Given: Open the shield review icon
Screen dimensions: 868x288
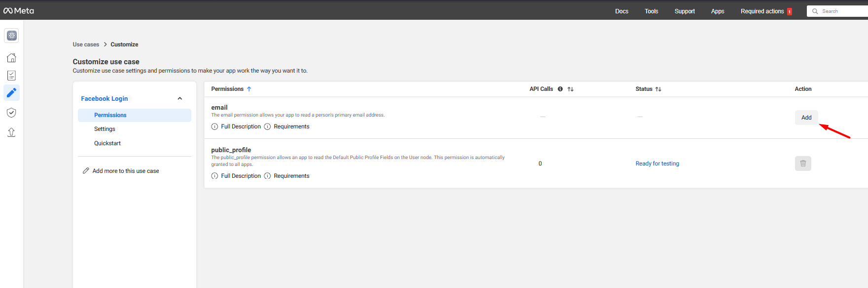Looking at the screenshot, I should click(x=11, y=113).
